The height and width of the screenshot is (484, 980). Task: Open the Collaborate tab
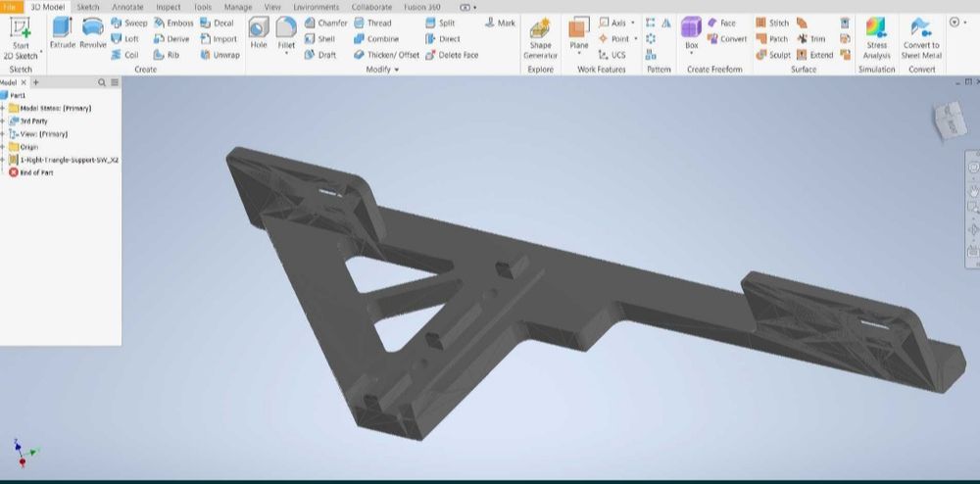tap(371, 7)
